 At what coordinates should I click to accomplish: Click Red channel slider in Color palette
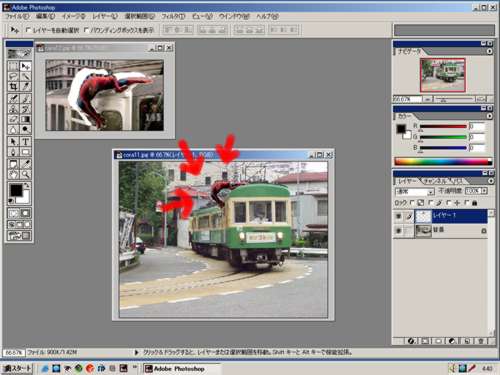click(443, 127)
